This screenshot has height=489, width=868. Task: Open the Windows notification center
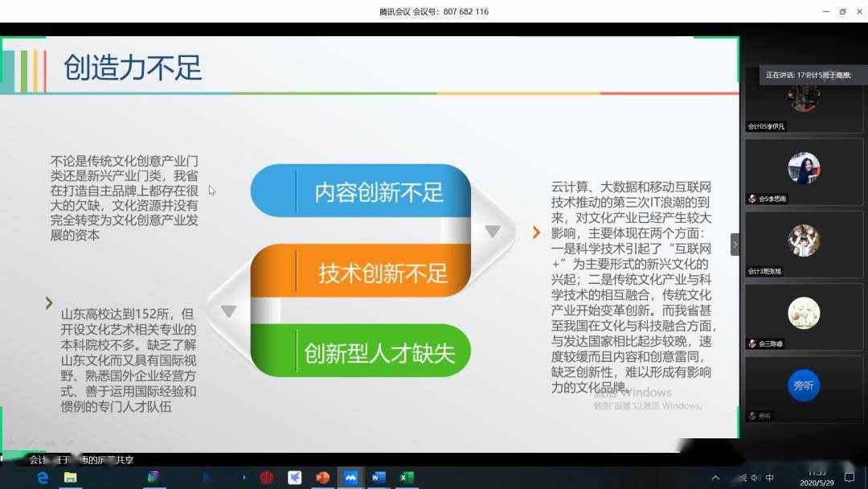[x=850, y=478]
